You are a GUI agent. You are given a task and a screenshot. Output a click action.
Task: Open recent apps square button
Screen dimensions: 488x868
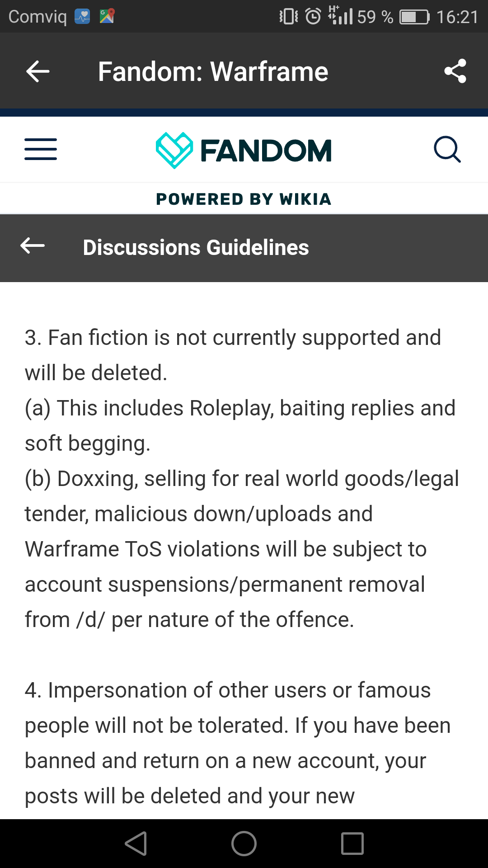point(352,844)
